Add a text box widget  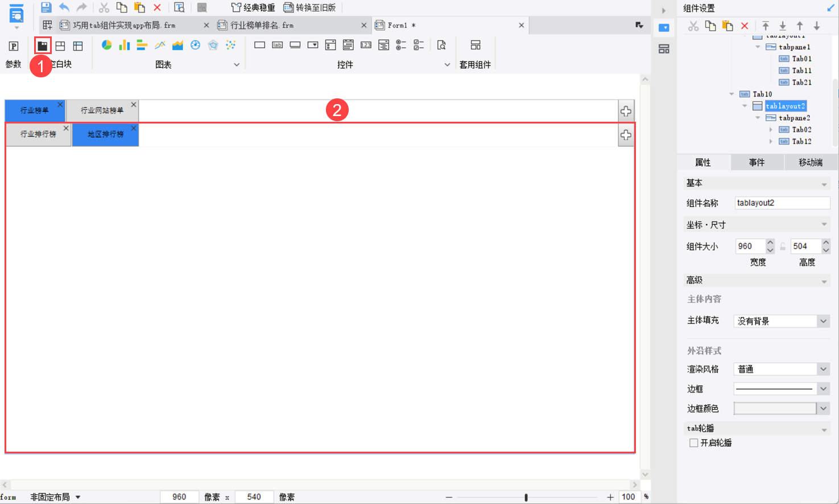(259, 45)
